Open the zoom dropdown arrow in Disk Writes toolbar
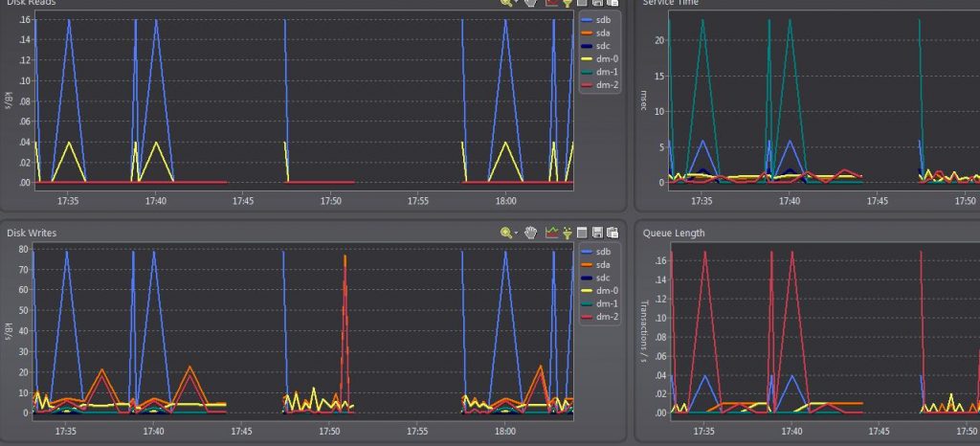 (516, 234)
